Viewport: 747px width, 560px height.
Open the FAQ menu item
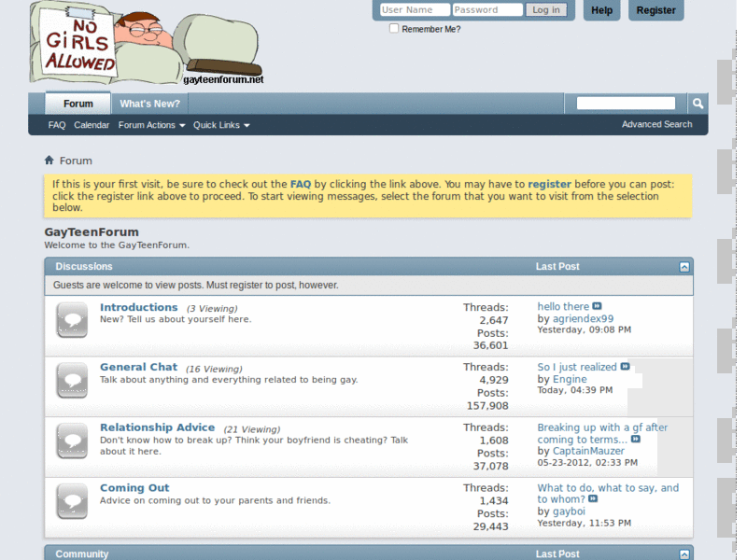[x=57, y=125]
